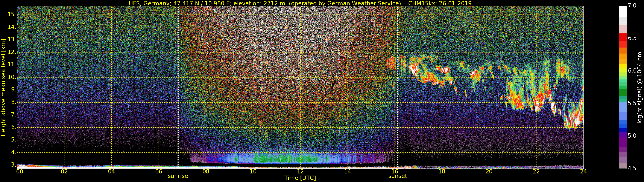644x182 pixels.
Task: Click the vertical color scale bar
Action: click(623, 87)
